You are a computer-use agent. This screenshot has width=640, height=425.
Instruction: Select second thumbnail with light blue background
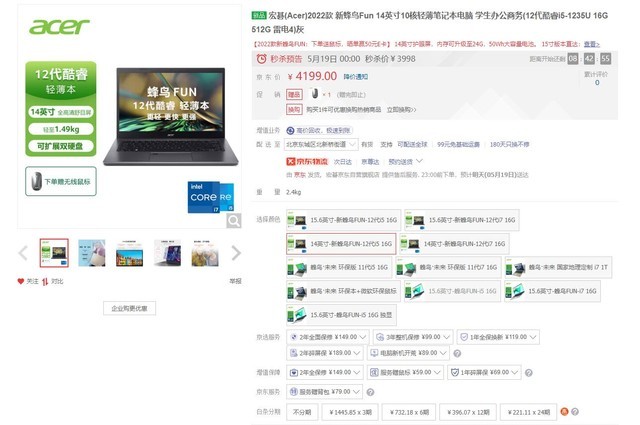coord(91,253)
